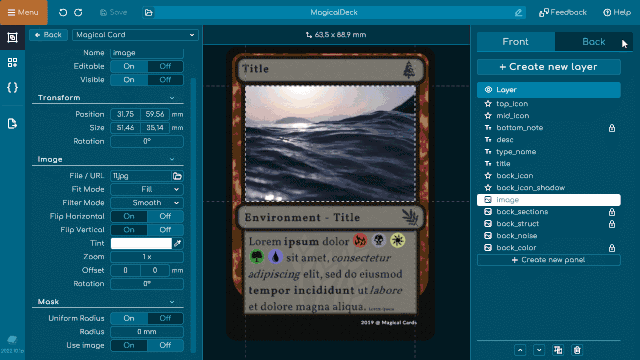640x360 pixels.
Task: Click the delete layer trash icon
Action: [577, 350]
